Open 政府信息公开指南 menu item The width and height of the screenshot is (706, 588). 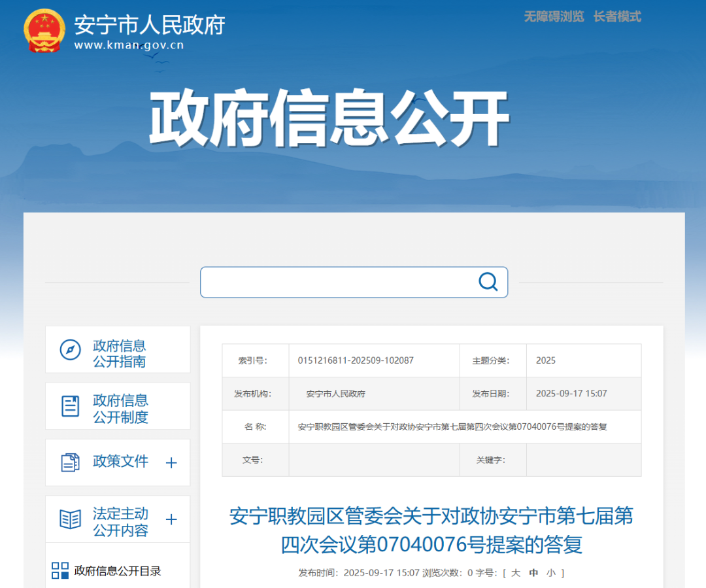[x=118, y=350]
